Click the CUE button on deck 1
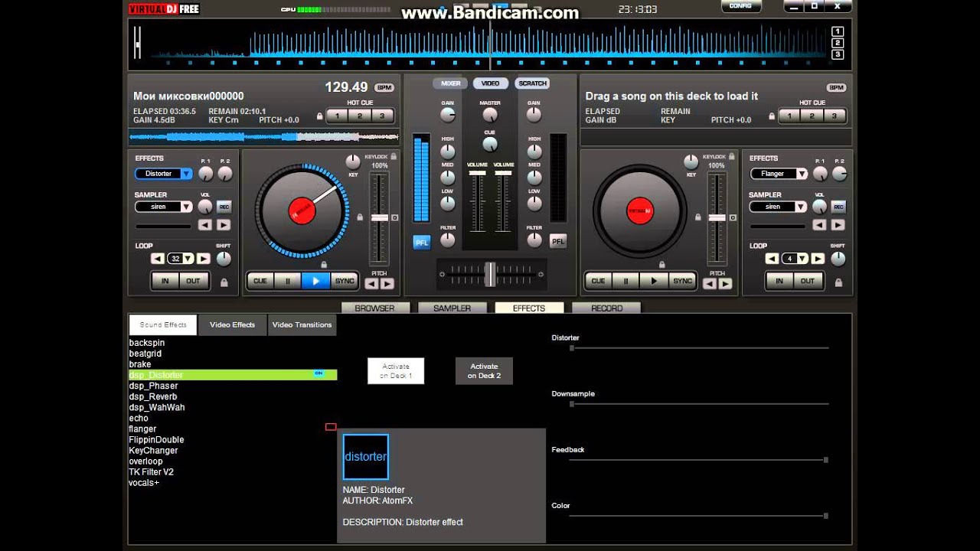This screenshot has height=551, width=980. [260, 281]
